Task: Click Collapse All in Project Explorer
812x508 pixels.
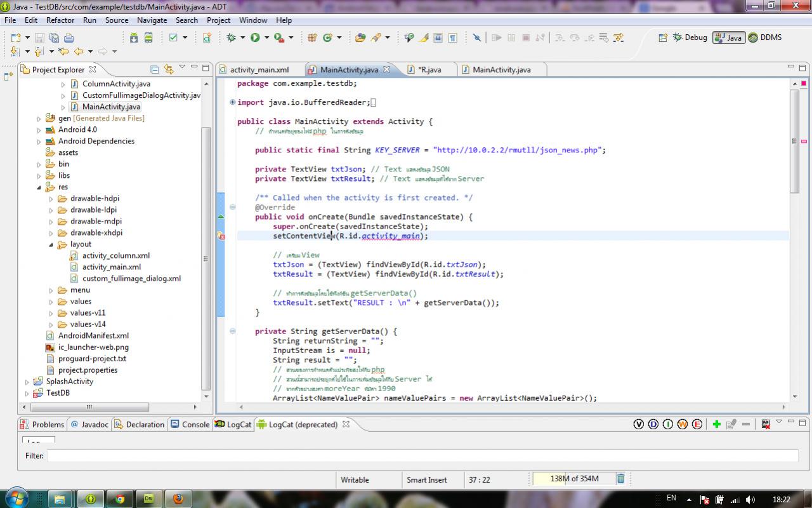Action: (x=154, y=69)
